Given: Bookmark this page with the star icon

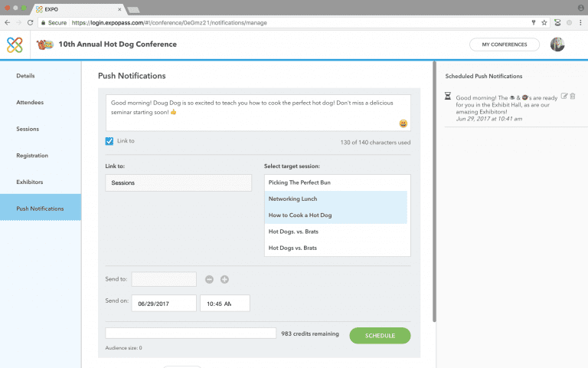Looking at the screenshot, I should tap(544, 23).
